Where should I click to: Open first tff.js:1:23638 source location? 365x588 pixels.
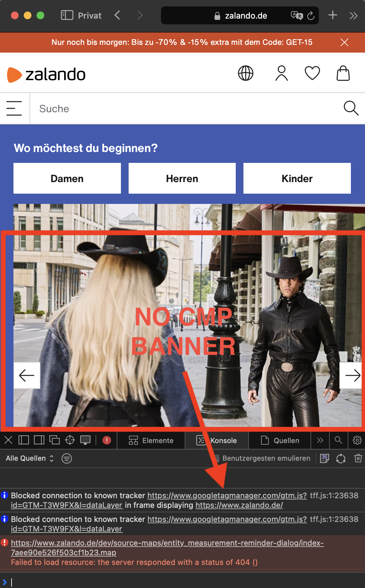coord(334,496)
